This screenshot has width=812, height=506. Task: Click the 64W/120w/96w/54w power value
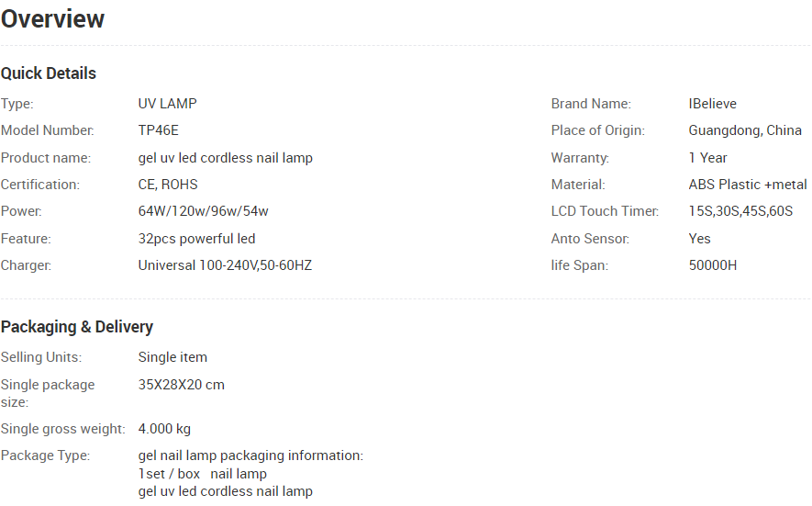coord(203,211)
